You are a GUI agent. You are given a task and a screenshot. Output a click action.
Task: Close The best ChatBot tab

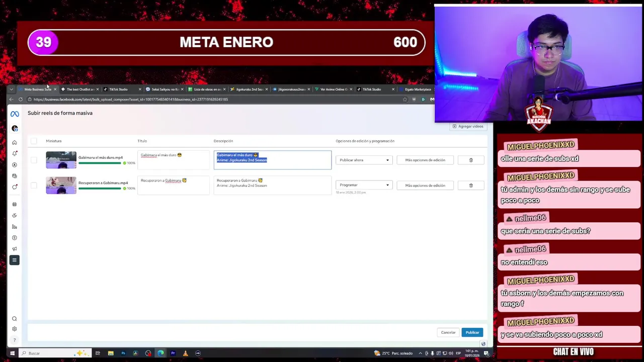point(97,89)
